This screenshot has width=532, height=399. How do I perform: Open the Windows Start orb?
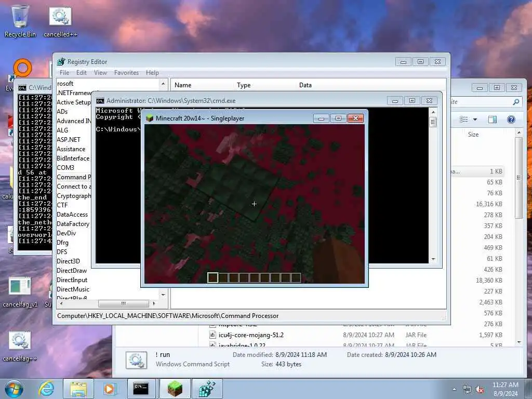tap(14, 389)
